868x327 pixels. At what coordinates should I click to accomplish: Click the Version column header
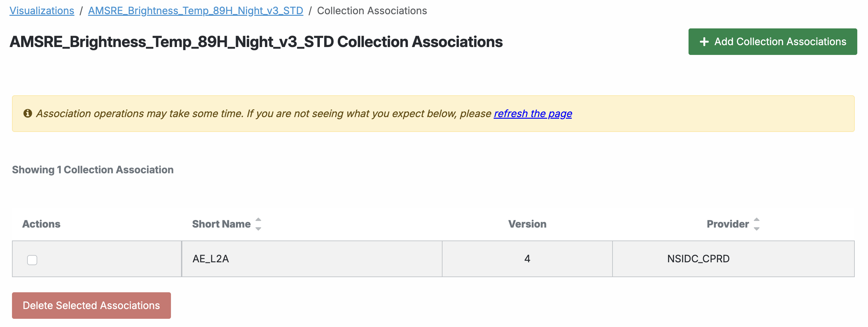pyautogui.click(x=527, y=224)
